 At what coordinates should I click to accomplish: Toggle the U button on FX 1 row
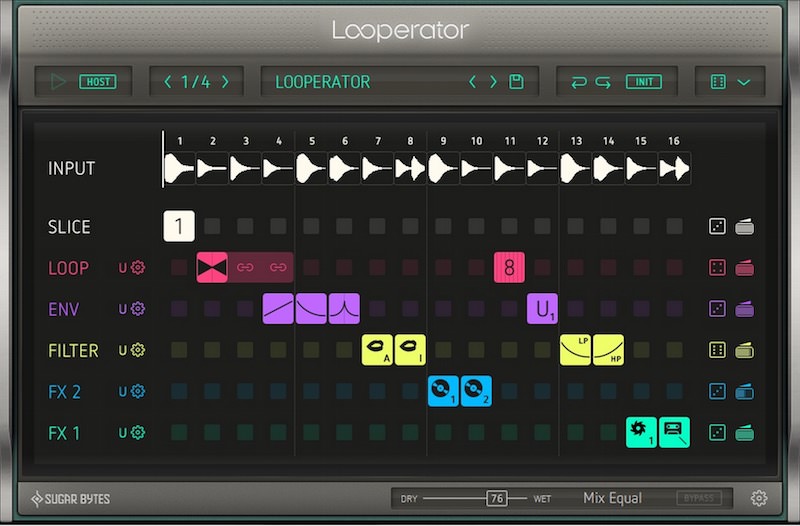coord(122,433)
